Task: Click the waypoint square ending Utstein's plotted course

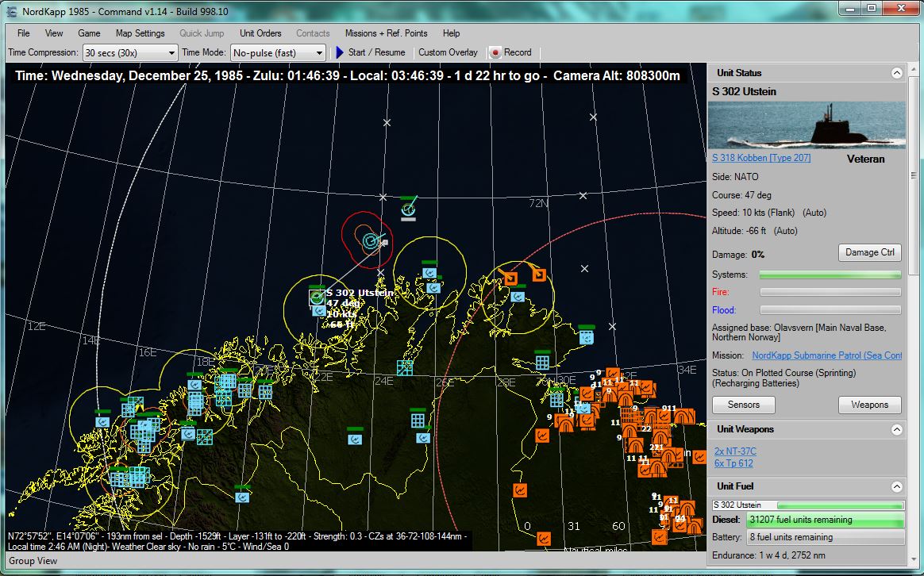Action: pos(384,242)
